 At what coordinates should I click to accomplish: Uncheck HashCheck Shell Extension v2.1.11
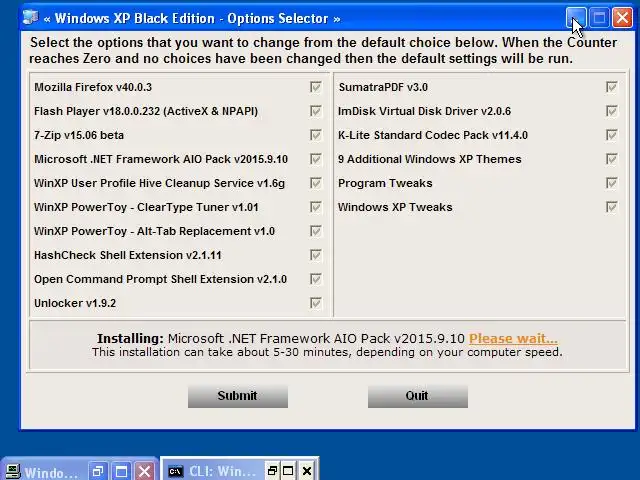pos(316,255)
